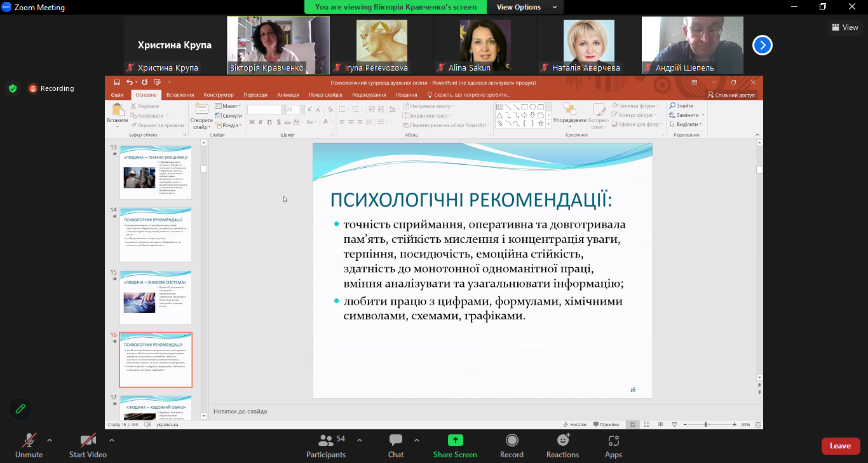Click the Undo arrow in PowerPoint
868x463 pixels.
130,82
